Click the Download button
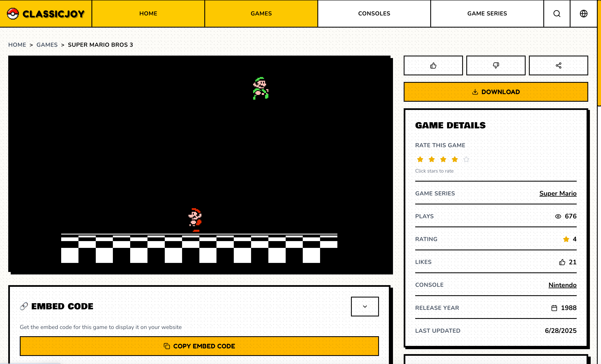 pyautogui.click(x=496, y=92)
